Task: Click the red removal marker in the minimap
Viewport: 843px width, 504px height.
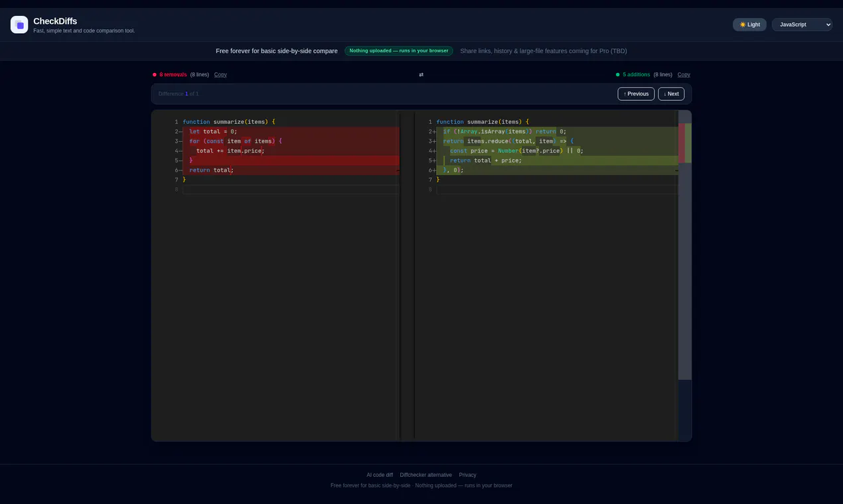Action: tap(682, 143)
